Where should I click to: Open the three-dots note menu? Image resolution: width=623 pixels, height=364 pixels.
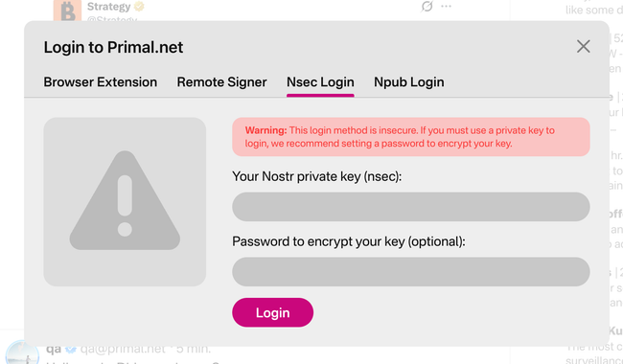447,7
